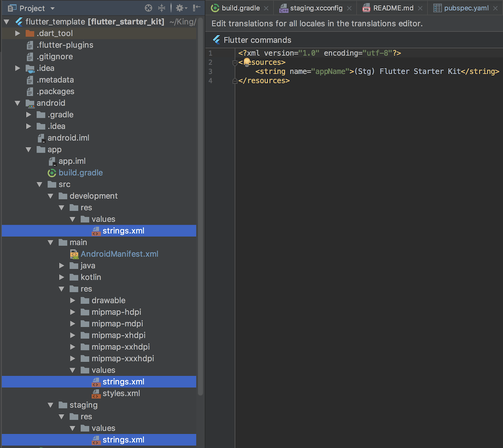503x448 pixels.
Task: Click the collapse all icon in Project panel
Action: point(162,8)
